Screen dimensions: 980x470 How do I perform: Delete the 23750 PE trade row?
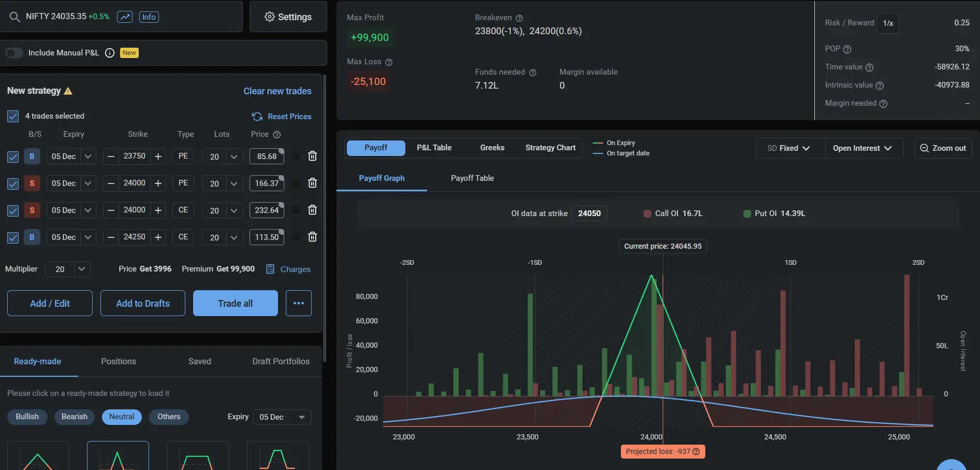(x=312, y=156)
